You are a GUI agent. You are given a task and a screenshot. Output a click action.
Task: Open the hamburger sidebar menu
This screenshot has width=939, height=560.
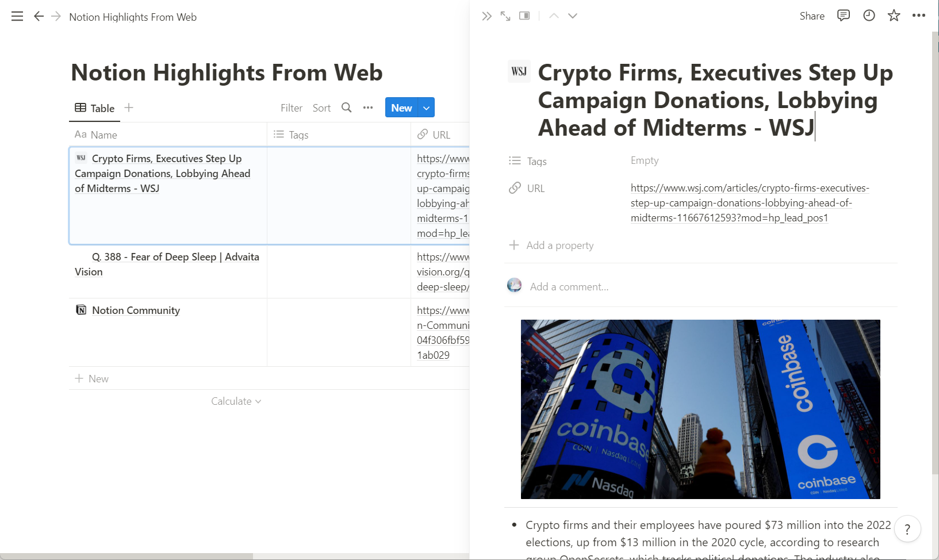(17, 17)
